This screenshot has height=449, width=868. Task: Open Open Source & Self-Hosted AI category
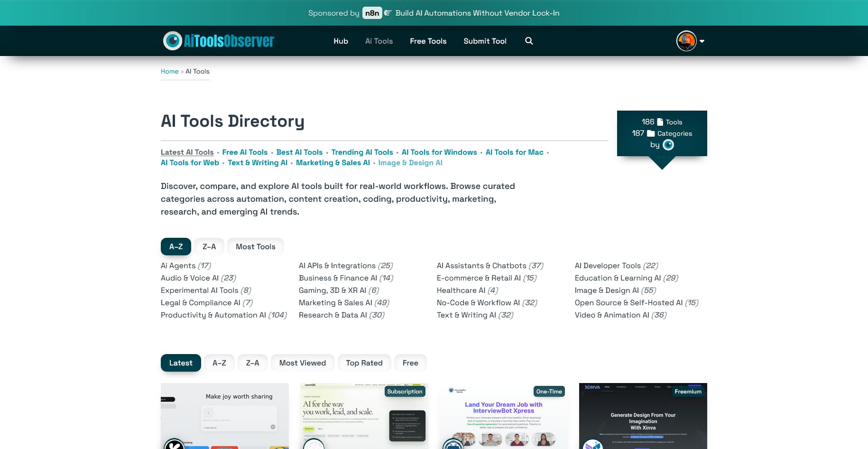point(637,303)
